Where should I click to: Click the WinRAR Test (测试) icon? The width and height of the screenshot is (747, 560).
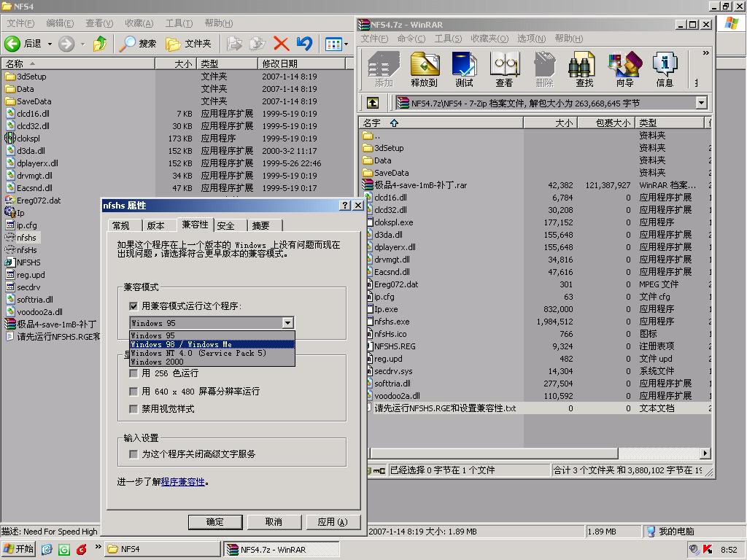(464, 69)
